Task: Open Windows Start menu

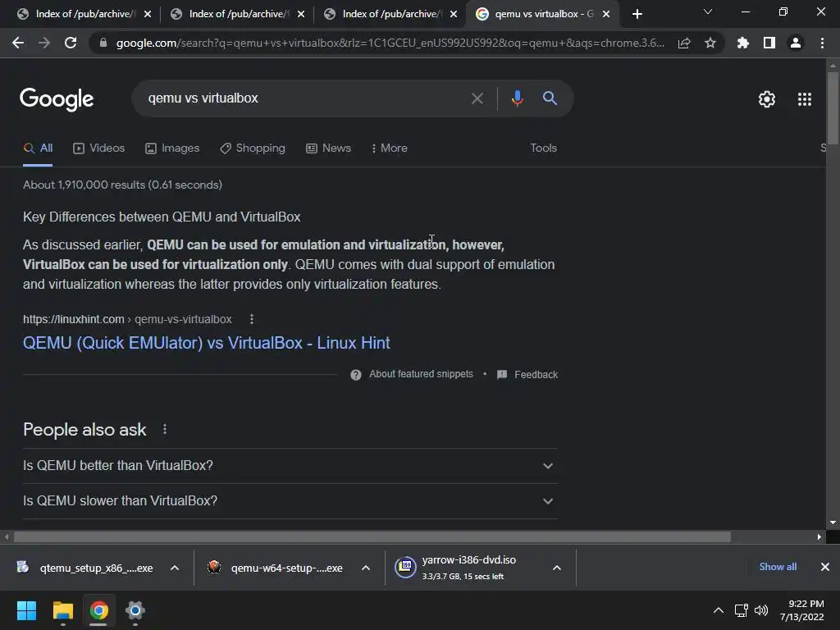Action: (x=26, y=610)
